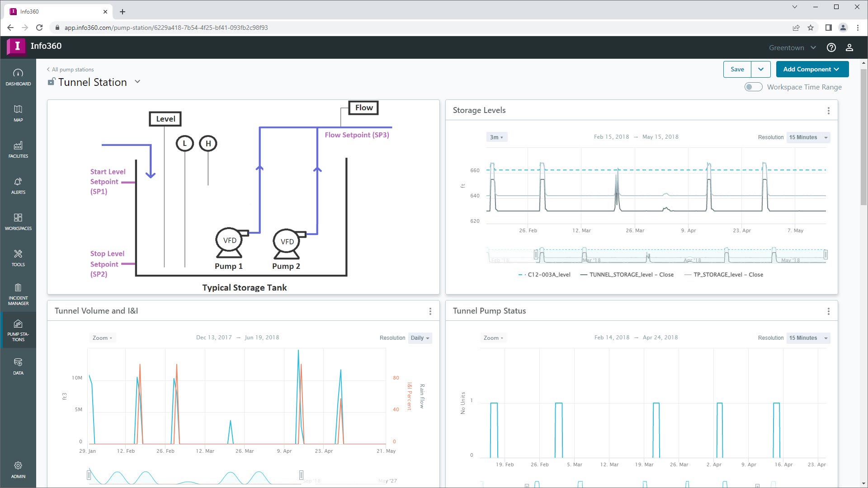Open Storage Levels three-dot menu

tap(828, 111)
